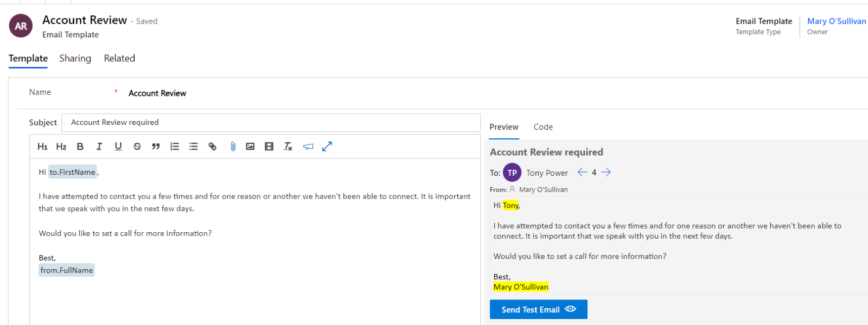This screenshot has height=325, width=868.
Task: Toggle underline formatting
Action: (118, 146)
